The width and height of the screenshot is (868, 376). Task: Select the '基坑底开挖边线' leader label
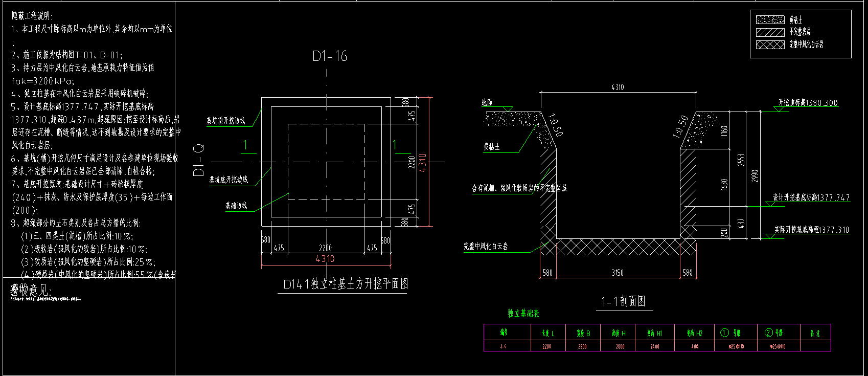[228, 180]
